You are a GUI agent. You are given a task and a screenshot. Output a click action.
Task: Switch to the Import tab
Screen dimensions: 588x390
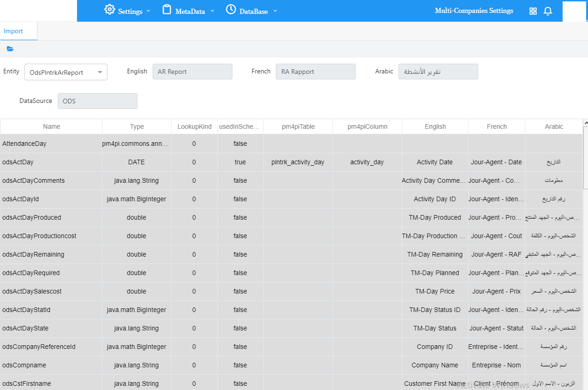pyautogui.click(x=13, y=31)
